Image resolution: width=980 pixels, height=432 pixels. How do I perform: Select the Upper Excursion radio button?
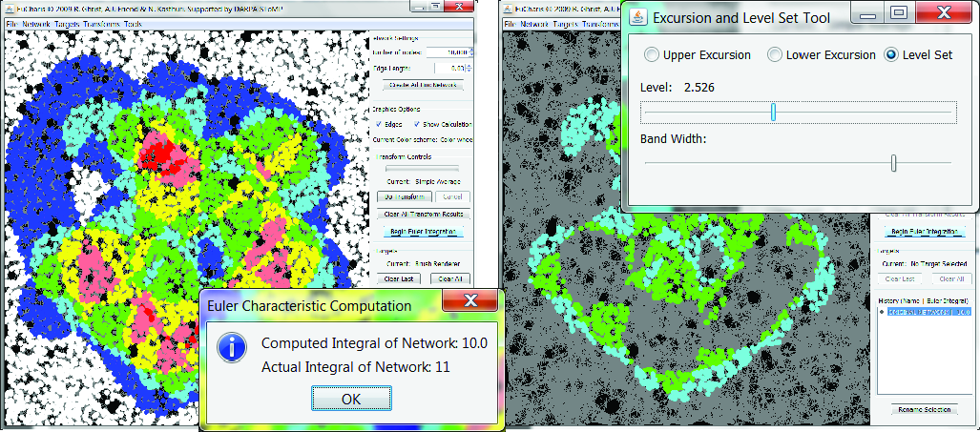(x=652, y=55)
